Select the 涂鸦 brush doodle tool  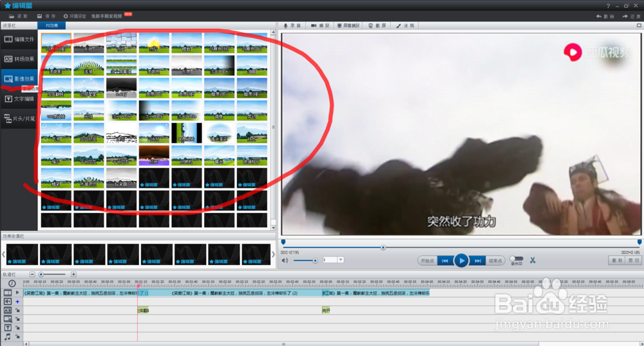[404, 26]
